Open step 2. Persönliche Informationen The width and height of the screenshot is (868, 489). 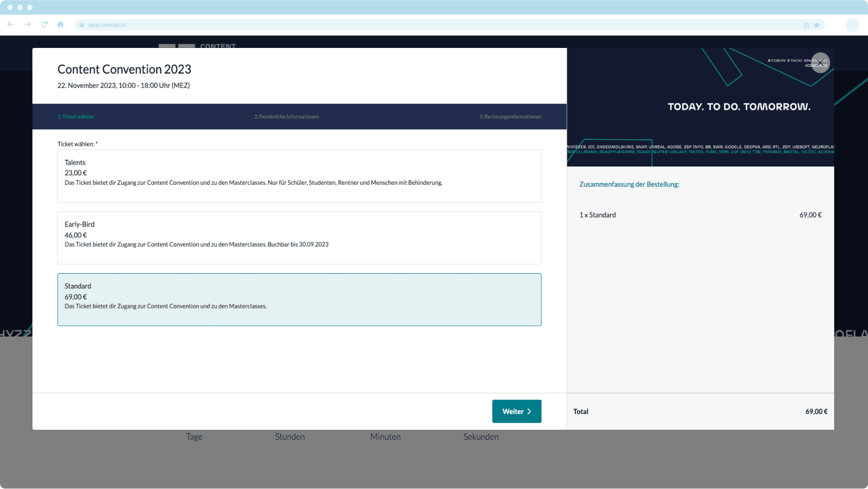tap(286, 117)
